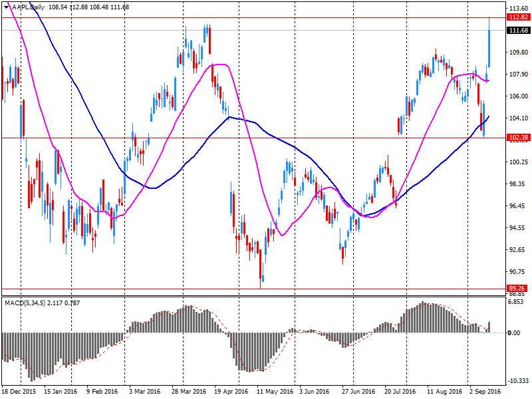Viewport: 532px width, 399px height.
Task: Select the 9 Feb 2016 date label
Action: click(102, 391)
